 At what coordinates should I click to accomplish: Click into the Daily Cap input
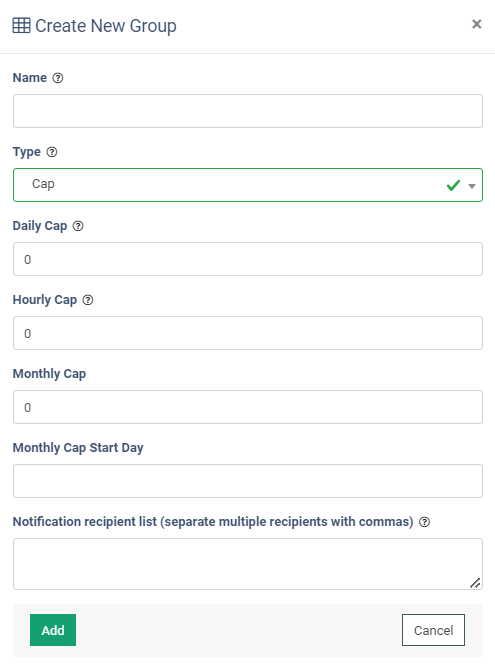coord(248,259)
